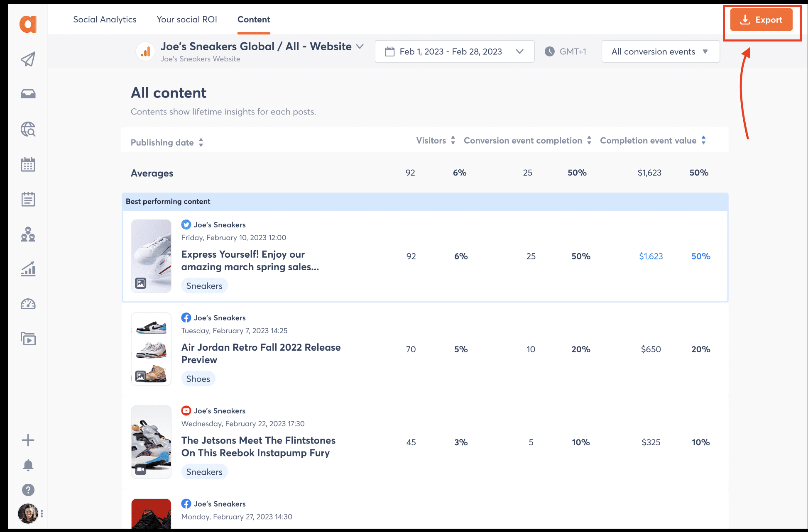This screenshot has height=532, width=808.
Task: Click visitors count 70 on Air Jordan post
Action: [x=411, y=349]
